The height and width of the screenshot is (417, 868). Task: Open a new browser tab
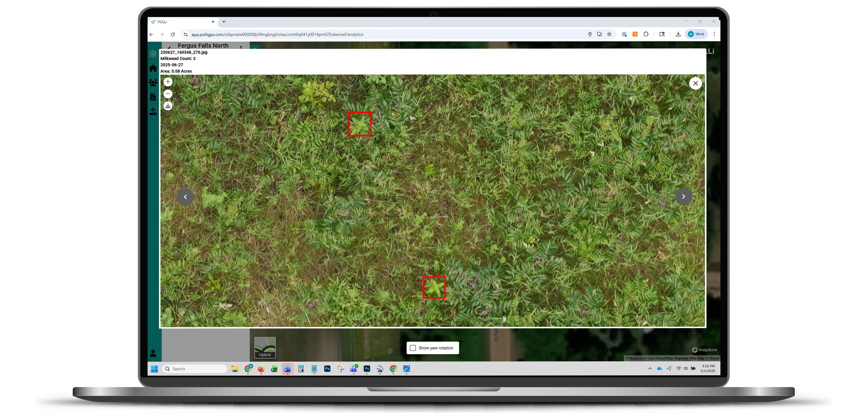click(224, 22)
